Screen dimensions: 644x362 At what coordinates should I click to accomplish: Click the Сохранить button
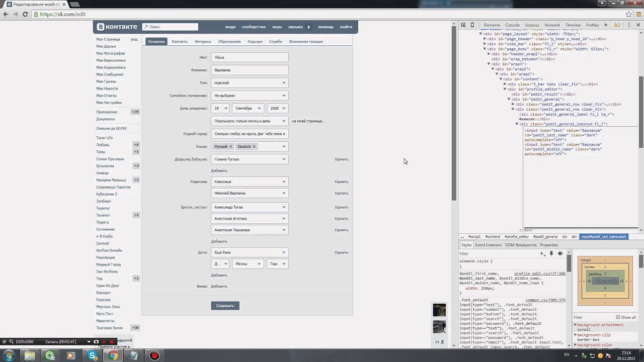coord(225,306)
